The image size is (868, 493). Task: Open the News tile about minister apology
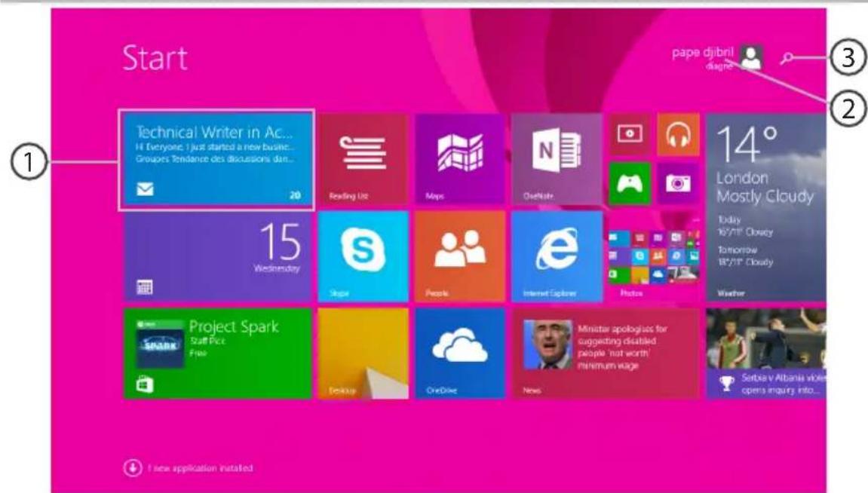click(x=606, y=354)
